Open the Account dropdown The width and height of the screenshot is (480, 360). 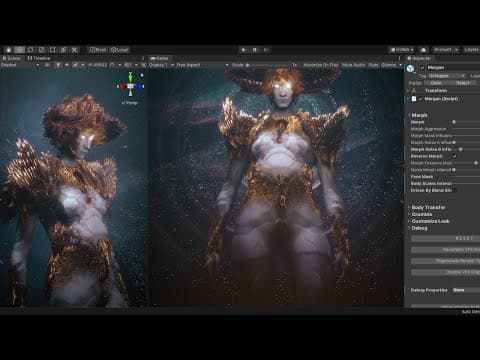click(x=445, y=50)
